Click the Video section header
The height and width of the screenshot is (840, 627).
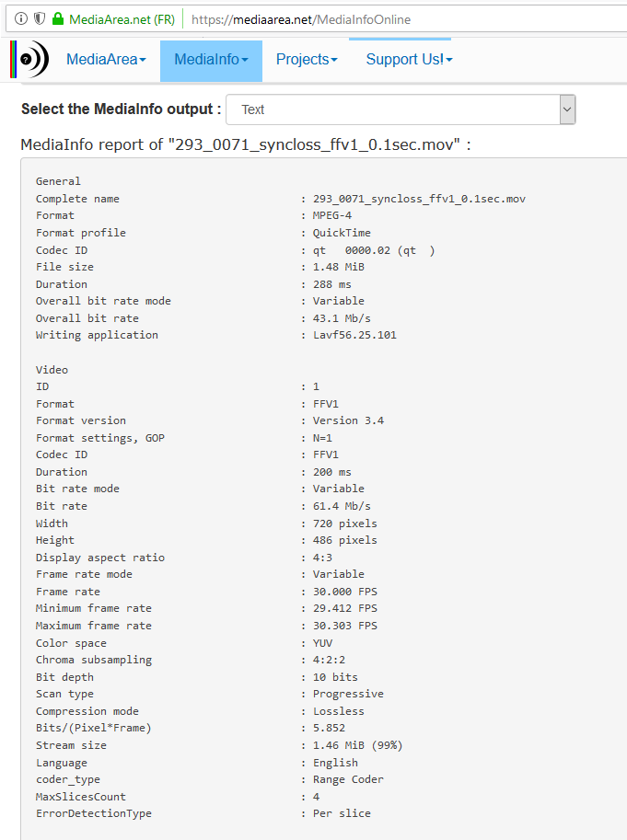(52, 370)
